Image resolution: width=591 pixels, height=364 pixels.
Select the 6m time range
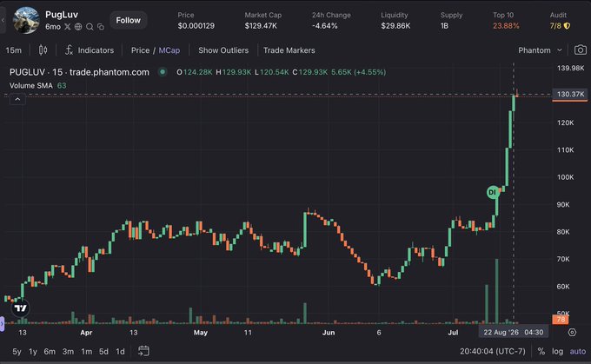point(50,352)
